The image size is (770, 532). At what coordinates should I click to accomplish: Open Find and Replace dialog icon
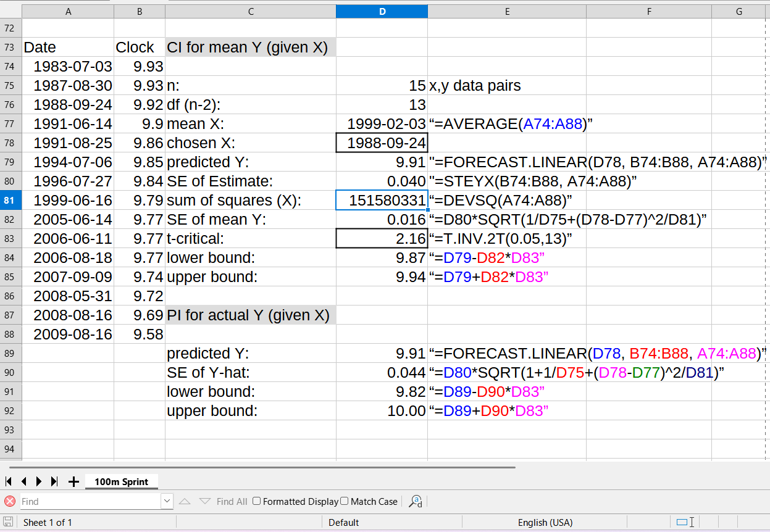click(x=416, y=501)
